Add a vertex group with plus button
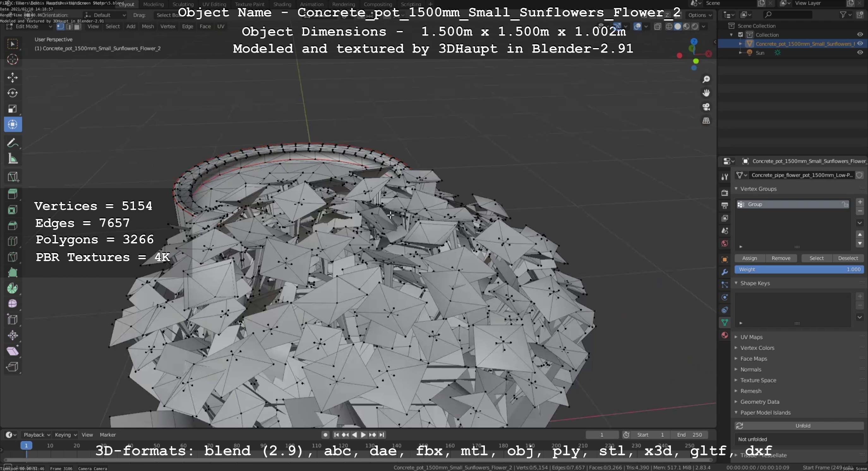 pos(860,202)
